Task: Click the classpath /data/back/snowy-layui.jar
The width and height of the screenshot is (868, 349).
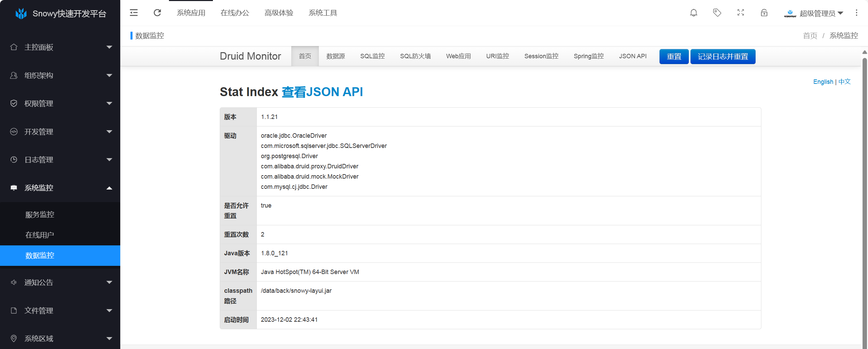Action: [x=296, y=291]
